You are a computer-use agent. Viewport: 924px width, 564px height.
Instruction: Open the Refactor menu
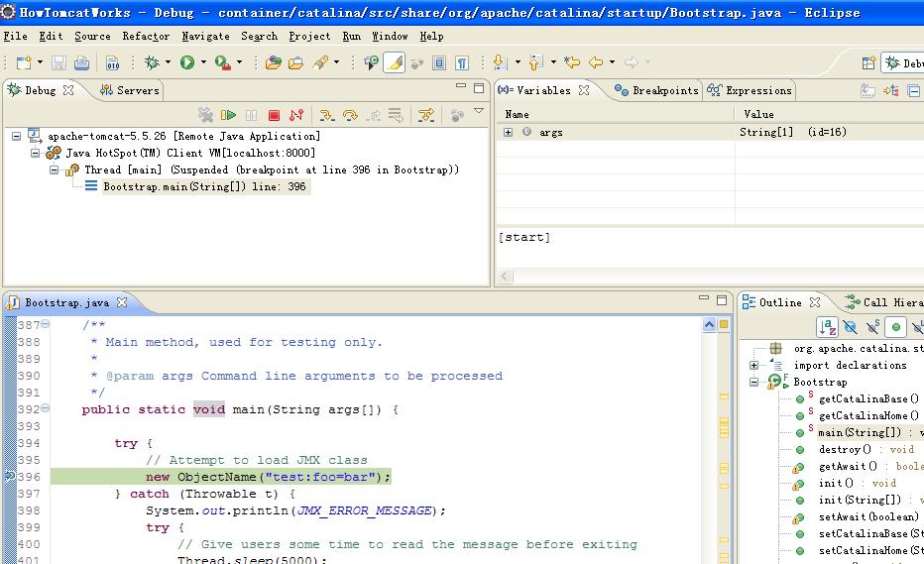coord(146,36)
